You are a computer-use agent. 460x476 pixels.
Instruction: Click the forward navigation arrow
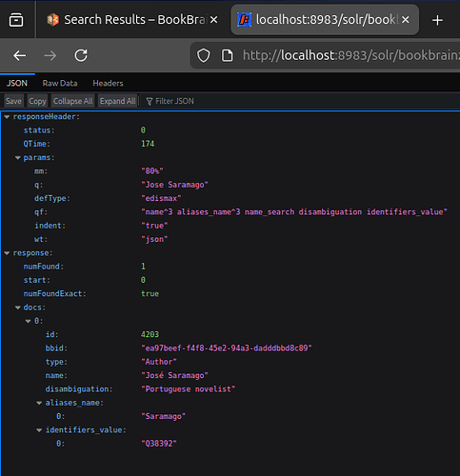coord(50,56)
